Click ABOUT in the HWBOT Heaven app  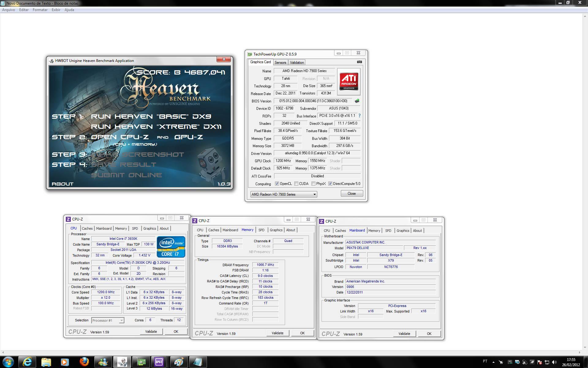tap(62, 184)
